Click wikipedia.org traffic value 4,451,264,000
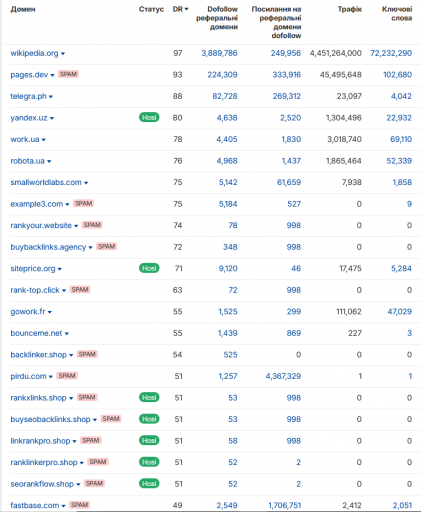This screenshot has height=512, width=421. pyautogui.click(x=336, y=53)
